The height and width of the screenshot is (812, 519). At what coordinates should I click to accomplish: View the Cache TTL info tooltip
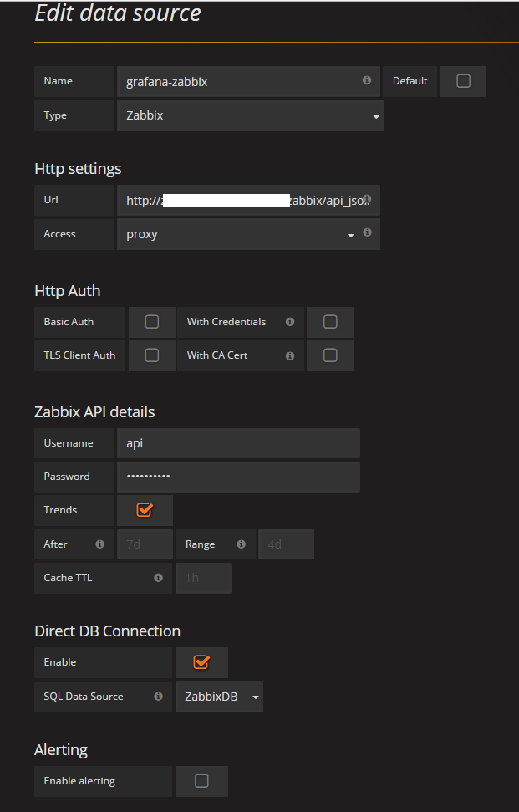pos(158,577)
